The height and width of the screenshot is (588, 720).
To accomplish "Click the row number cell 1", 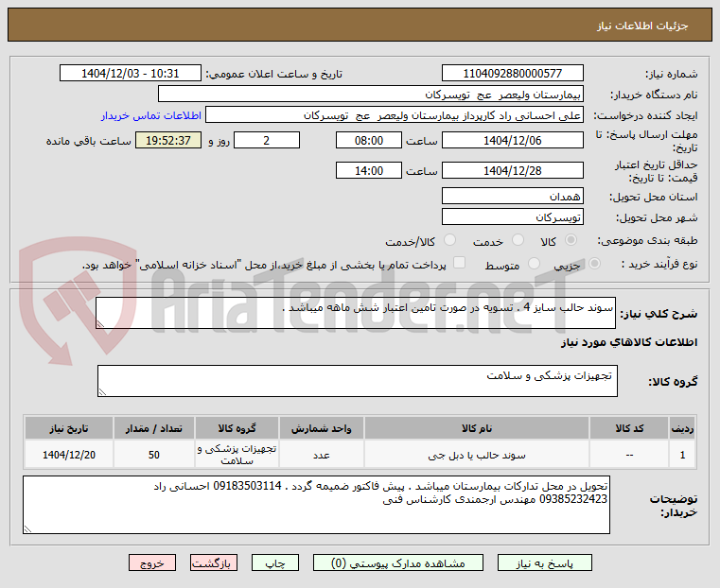I will (x=682, y=455).
